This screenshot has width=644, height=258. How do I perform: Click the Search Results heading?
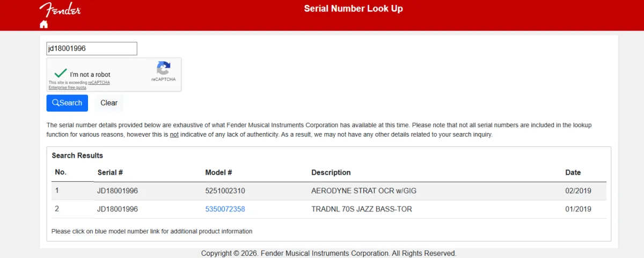click(x=77, y=156)
